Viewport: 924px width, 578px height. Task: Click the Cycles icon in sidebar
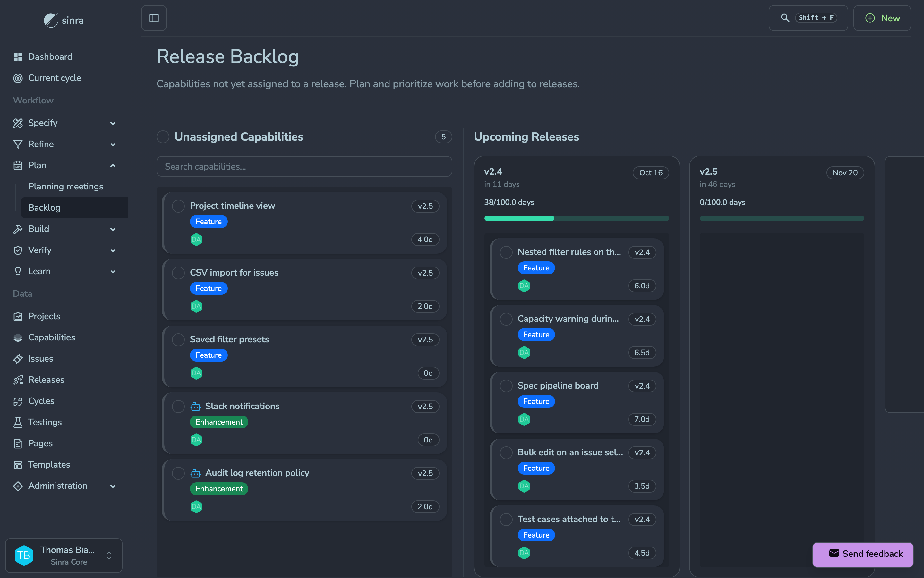(18, 401)
